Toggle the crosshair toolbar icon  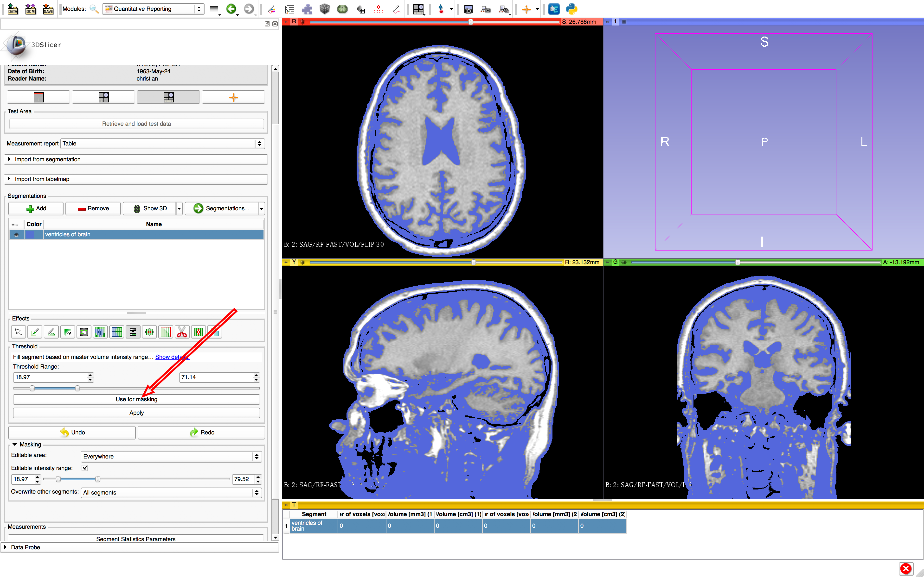point(526,9)
